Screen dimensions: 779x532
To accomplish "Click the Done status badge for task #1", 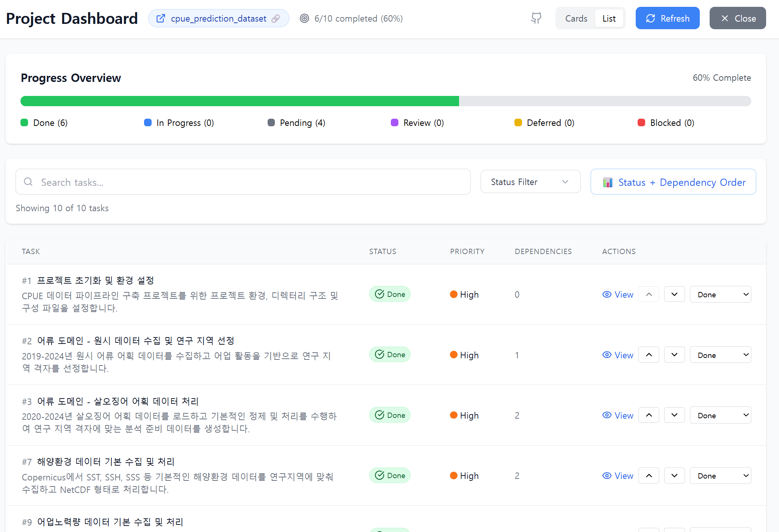I will tap(390, 294).
